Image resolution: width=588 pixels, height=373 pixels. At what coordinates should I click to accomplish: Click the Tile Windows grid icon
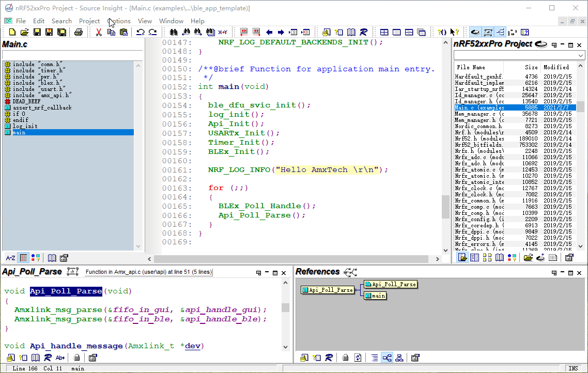(x=384, y=32)
